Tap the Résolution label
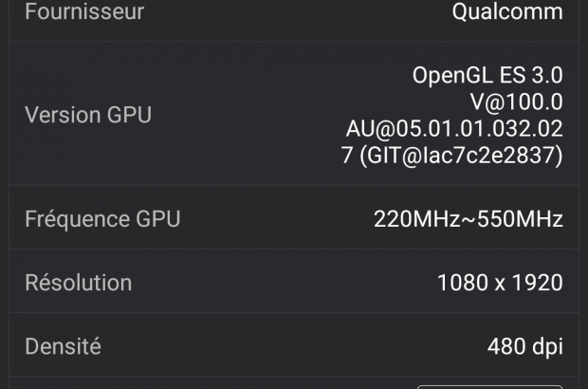The height and width of the screenshot is (389, 588). coord(78,283)
